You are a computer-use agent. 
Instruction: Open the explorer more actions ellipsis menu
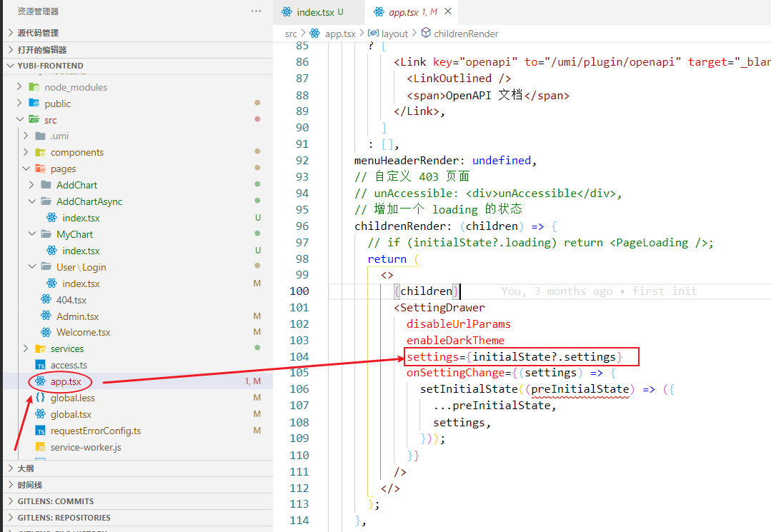[x=256, y=11]
